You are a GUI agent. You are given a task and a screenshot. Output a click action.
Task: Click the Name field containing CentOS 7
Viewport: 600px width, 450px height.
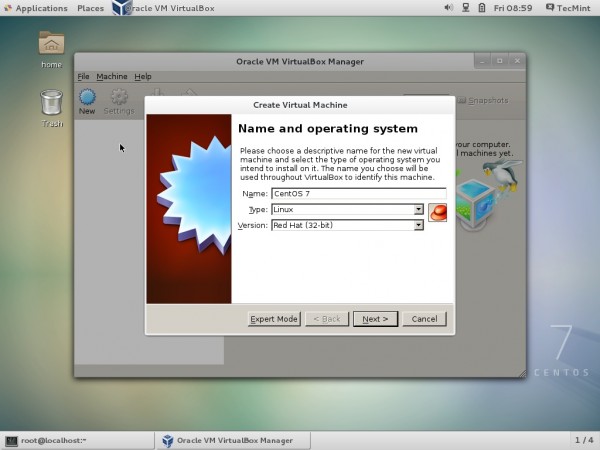(x=359, y=193)
